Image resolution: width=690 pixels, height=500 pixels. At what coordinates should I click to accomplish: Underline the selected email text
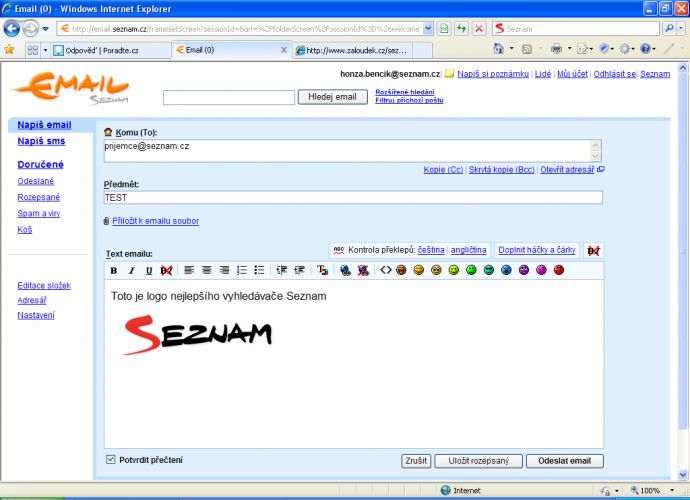149,270
